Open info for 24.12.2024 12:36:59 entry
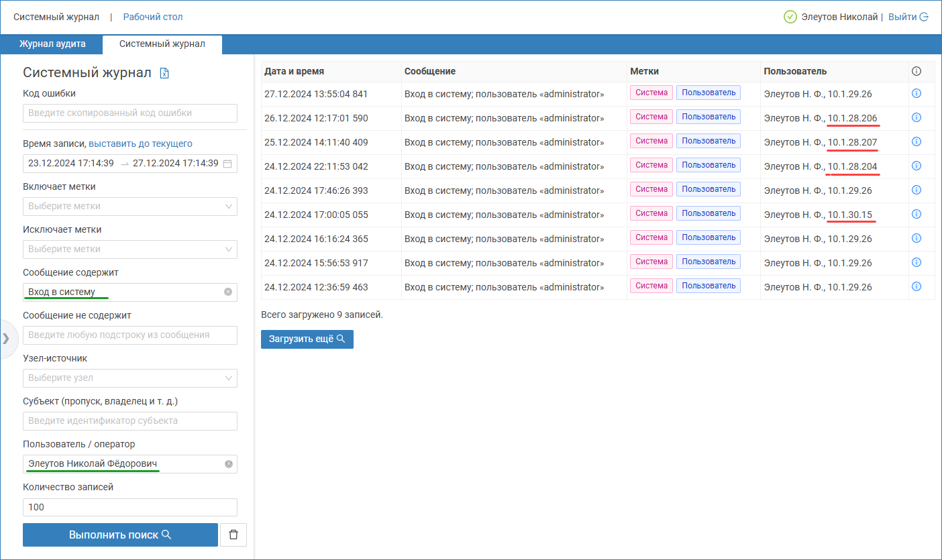Image resolution: width=942 pixels, height=560 pixels. pyautogui.click(x=917, y=286)
